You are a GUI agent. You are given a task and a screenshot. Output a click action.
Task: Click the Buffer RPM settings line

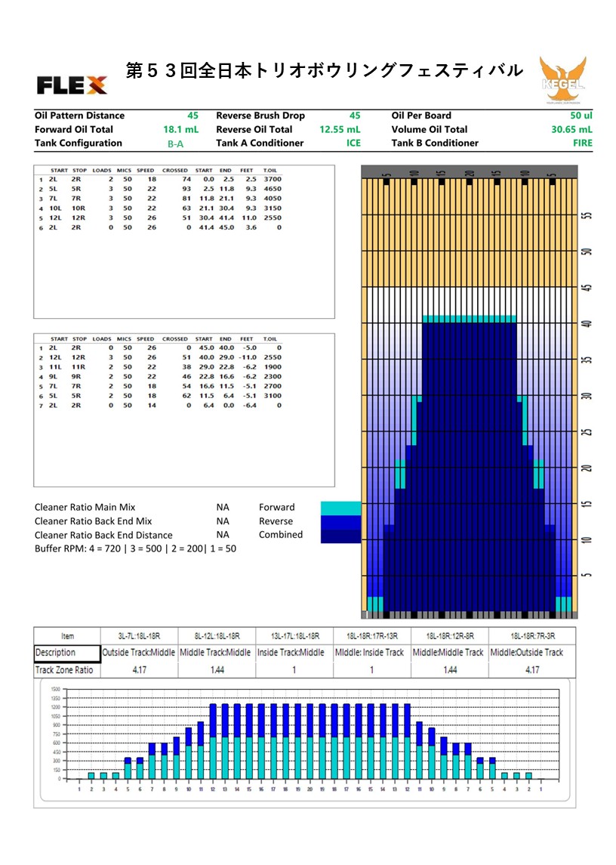[135, 548]
